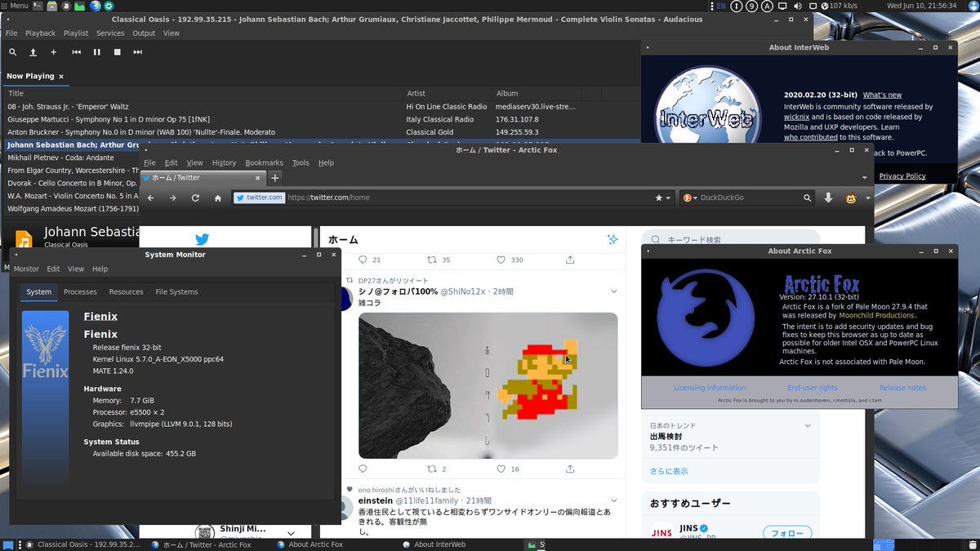980x551 pixels.
Task: Open the Mario pixel art tweet image
Action: click(x=488, y=385)
